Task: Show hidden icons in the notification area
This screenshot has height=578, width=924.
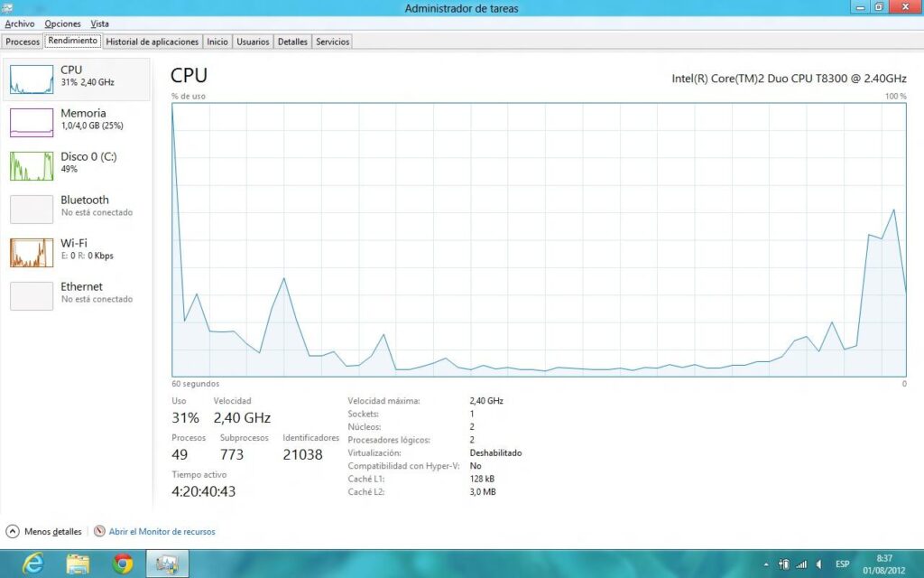Action: 766,565
